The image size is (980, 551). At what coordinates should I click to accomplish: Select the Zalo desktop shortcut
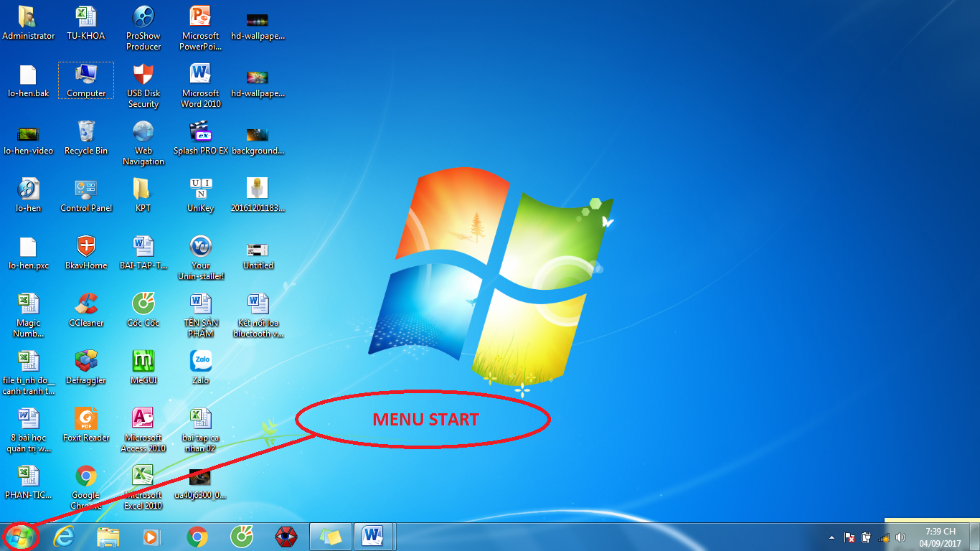[x=201, y=367]
